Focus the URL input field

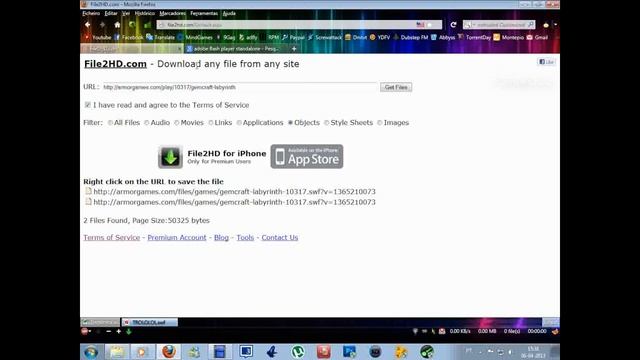[x=240, y=87]
